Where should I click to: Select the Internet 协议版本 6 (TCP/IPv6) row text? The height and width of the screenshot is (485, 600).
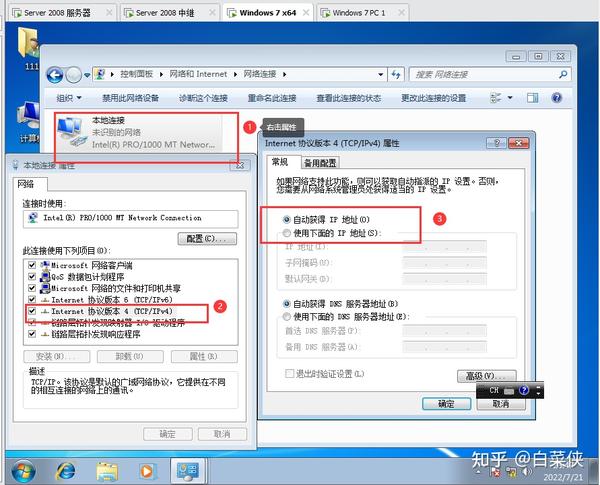(x=112, y=300)
